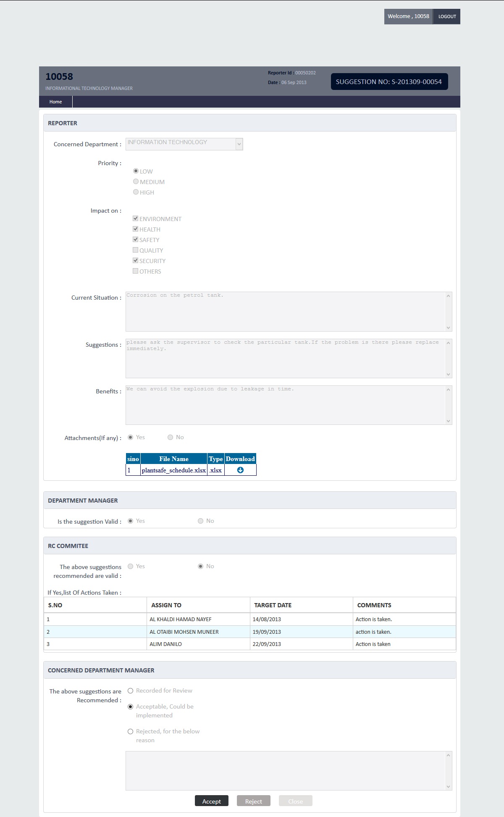Open the Concerned Department dropdown
The height and width of the screenshot is (817, 504).
pyautogui.click(x=184, y=144)
